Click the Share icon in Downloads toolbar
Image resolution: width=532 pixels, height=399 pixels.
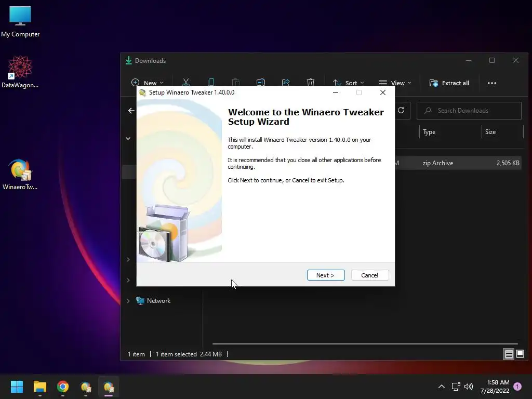[286, 83]
